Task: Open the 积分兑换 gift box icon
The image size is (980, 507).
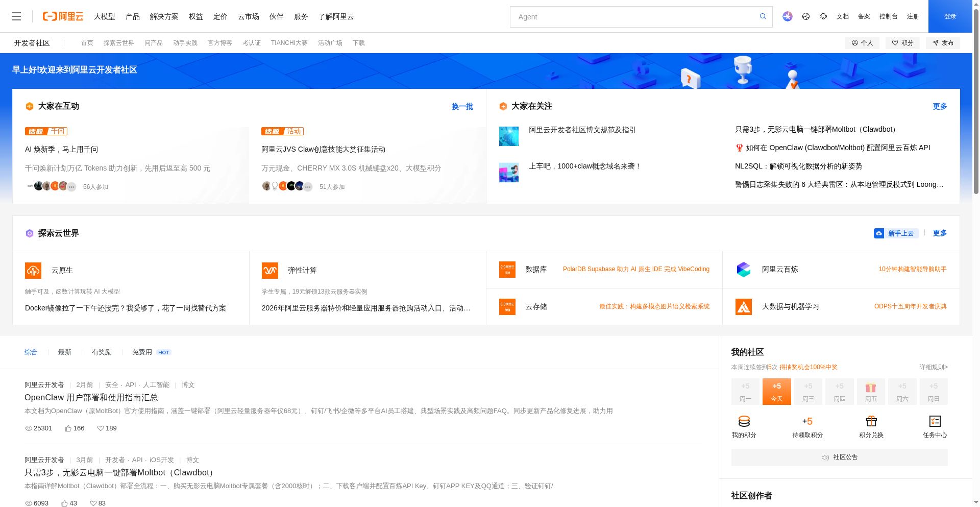Action: point(871,421)
